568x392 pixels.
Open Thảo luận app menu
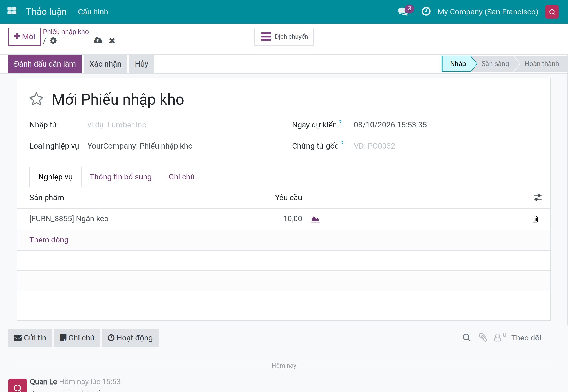46,12
